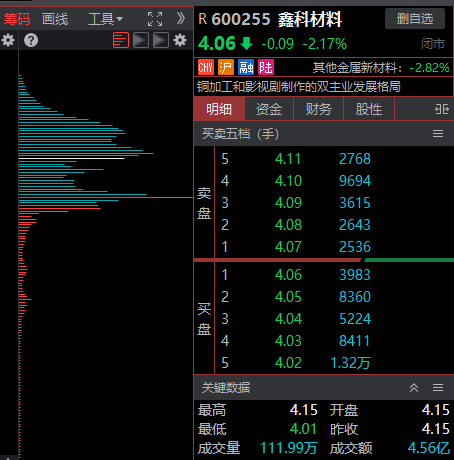Click sell volume 9694
Image resolution: width=454 pixels, height=460 pixels.
click(x=355, y=181)
